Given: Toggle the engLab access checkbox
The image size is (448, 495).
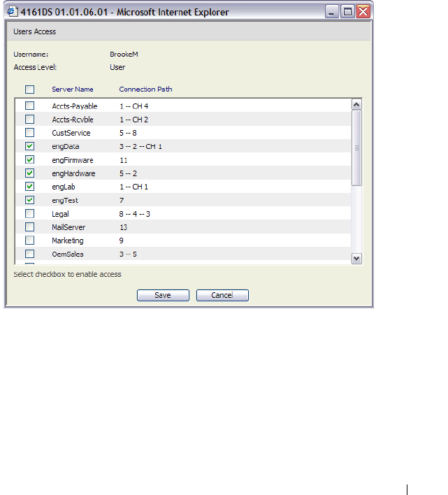Looking at the screenshot, I should point(29,186).
